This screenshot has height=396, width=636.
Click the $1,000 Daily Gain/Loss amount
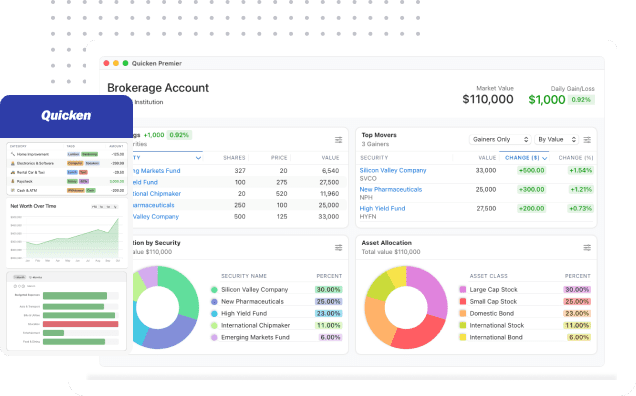point(547,100)
